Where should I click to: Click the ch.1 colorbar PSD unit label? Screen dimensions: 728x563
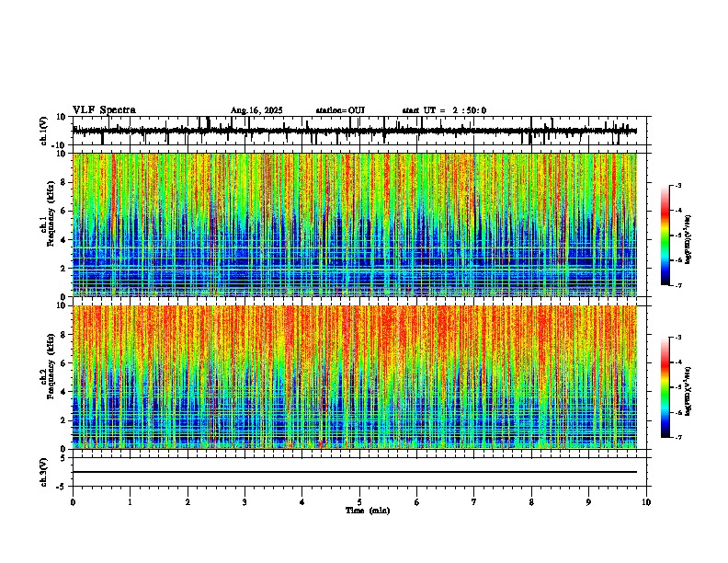click(688, 239)
